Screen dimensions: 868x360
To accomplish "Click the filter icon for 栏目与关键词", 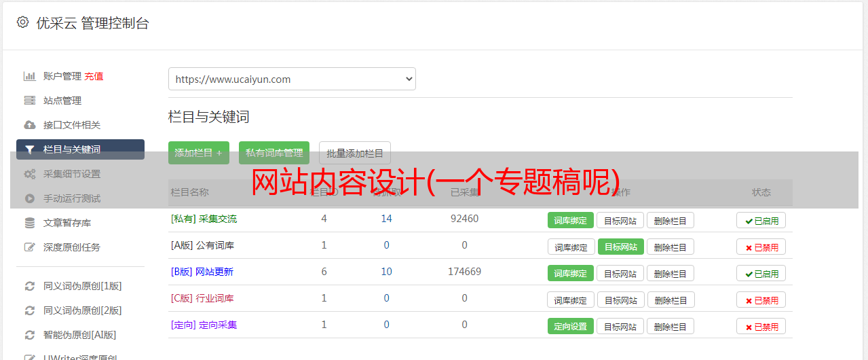I will click(29, 149).
